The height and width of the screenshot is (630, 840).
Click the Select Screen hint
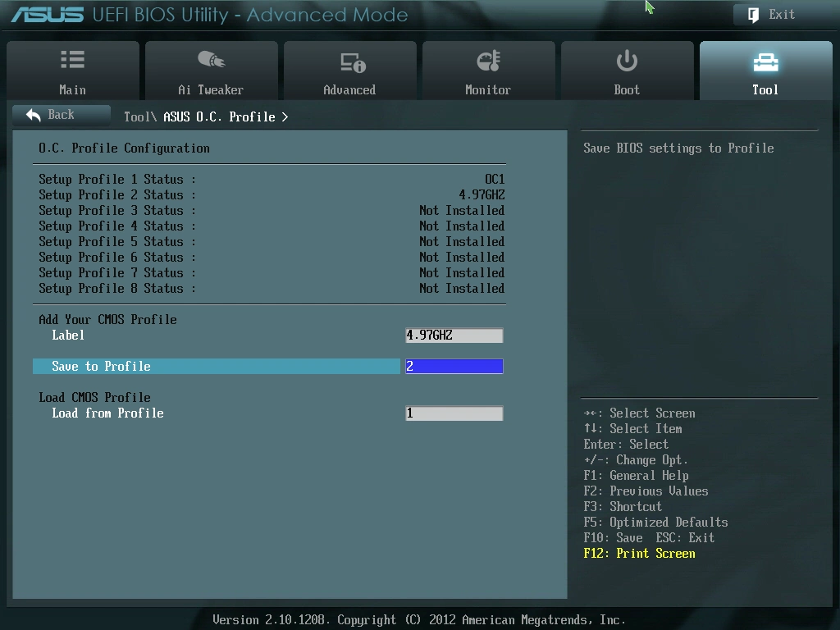coord(639,413)
